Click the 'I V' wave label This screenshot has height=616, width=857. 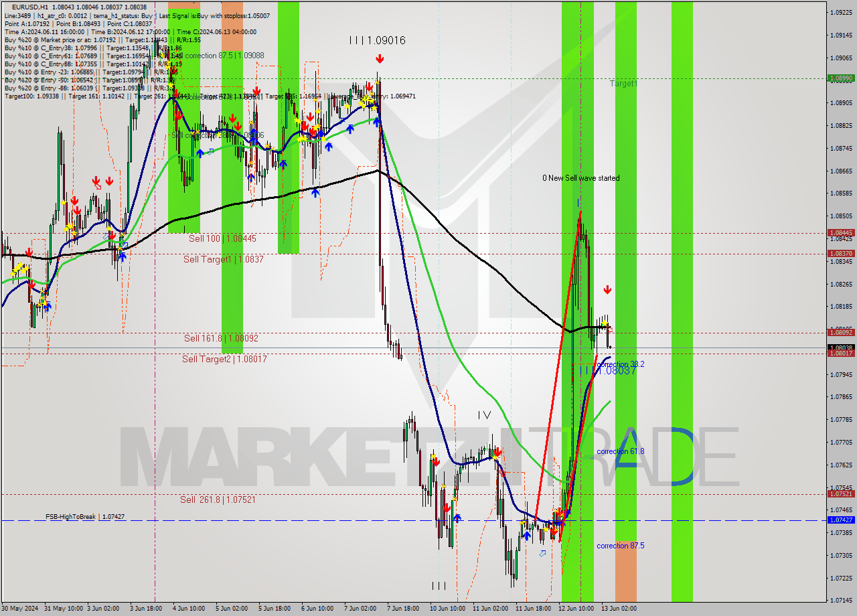pos(484,415)
